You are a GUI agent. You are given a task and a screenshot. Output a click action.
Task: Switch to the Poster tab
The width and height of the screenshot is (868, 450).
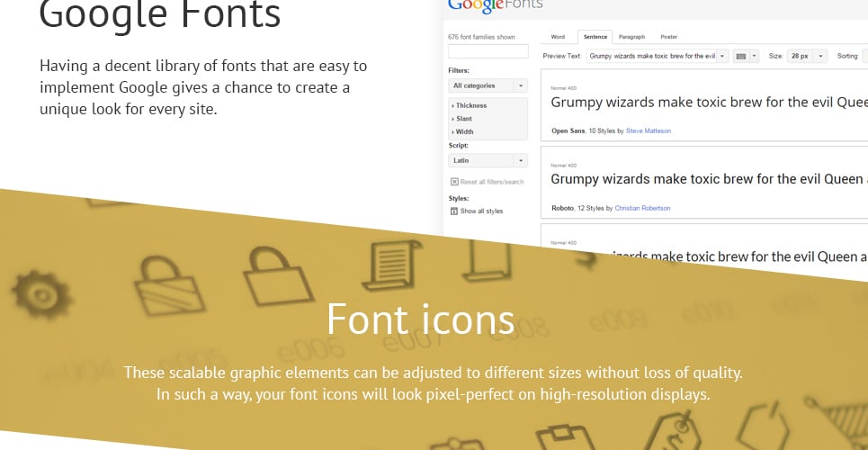(668, 37)
